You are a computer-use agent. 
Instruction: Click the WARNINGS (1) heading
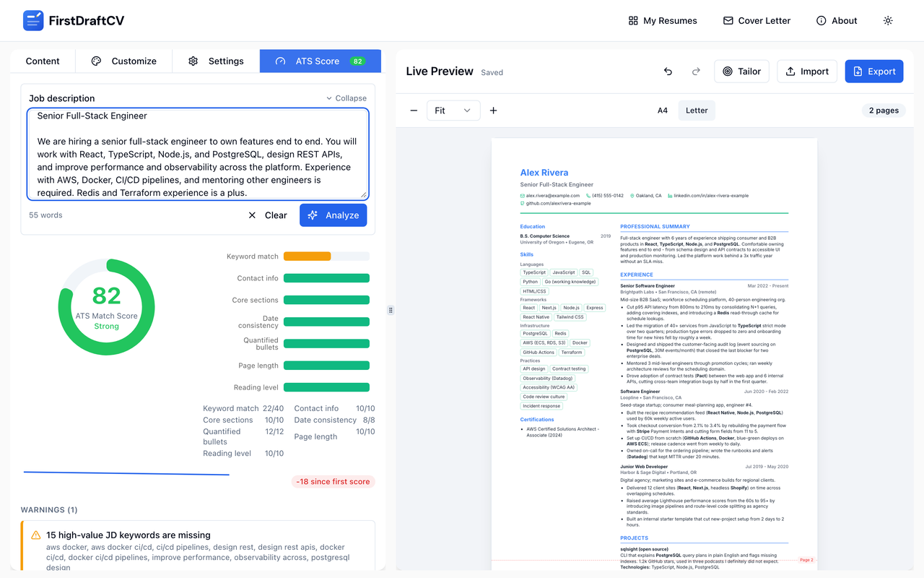tap(49, 510)
